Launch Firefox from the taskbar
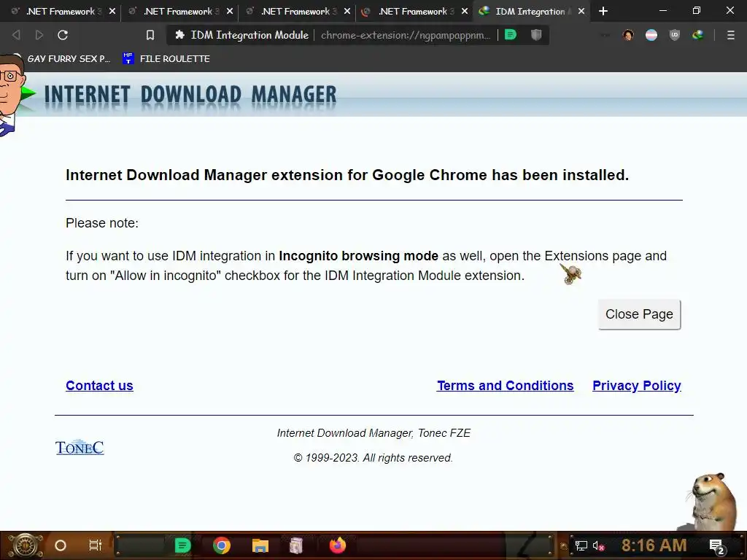 point(338,545)
